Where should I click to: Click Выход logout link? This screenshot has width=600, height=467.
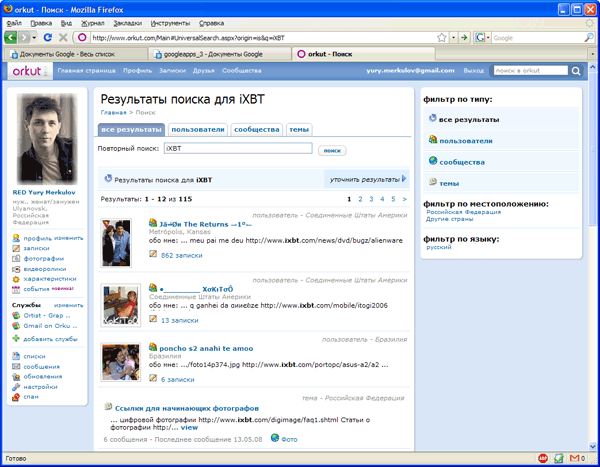(x=474, y=70)
